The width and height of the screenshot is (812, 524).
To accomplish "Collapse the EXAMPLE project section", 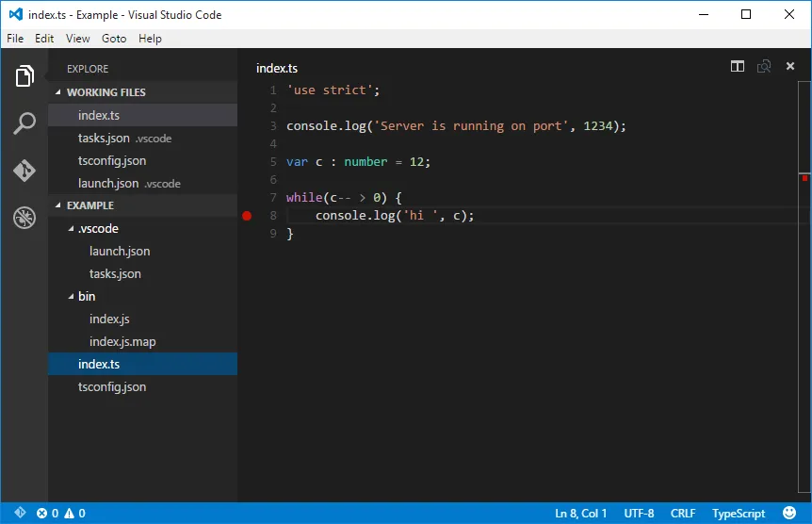I will [59, 205].
